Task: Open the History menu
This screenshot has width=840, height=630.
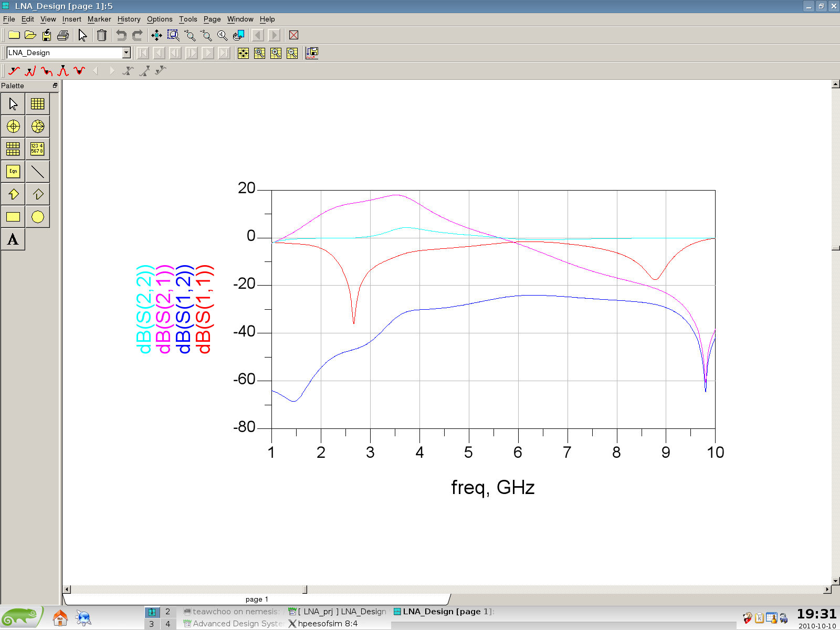Action: tap(129, 19)
